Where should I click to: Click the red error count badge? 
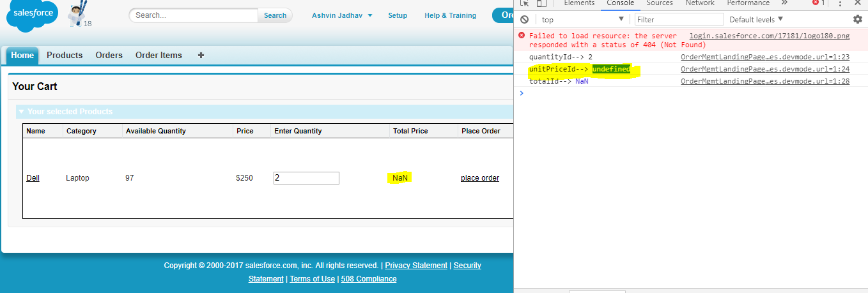pyautogui.click(x=818, y=3)
